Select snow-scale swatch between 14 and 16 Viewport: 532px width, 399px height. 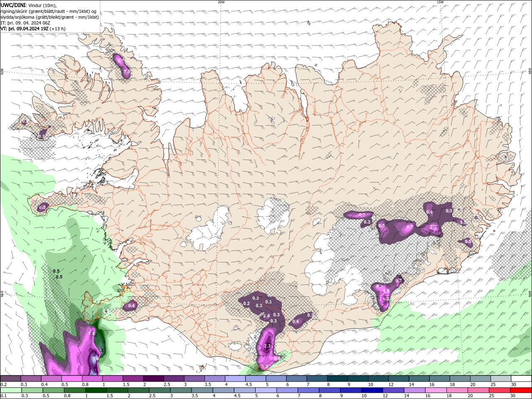[419, 379]
